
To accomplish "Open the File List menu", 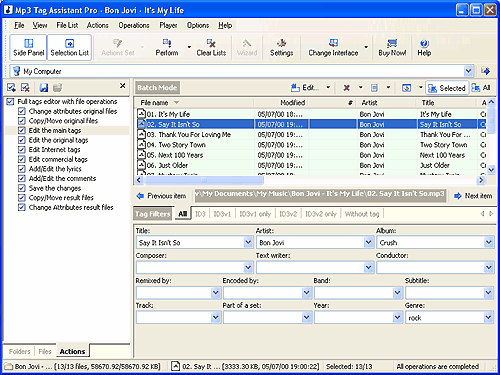I will 67,25.
